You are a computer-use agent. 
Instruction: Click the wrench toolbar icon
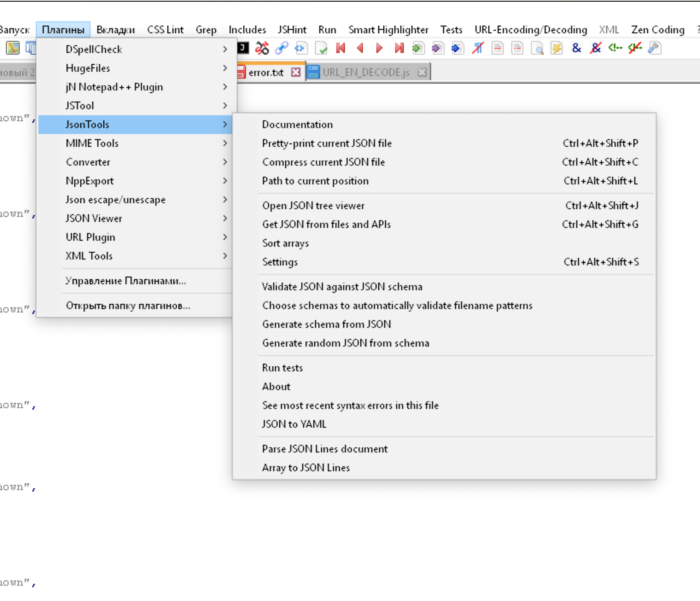pyautogui.click(x=655, y=48)
